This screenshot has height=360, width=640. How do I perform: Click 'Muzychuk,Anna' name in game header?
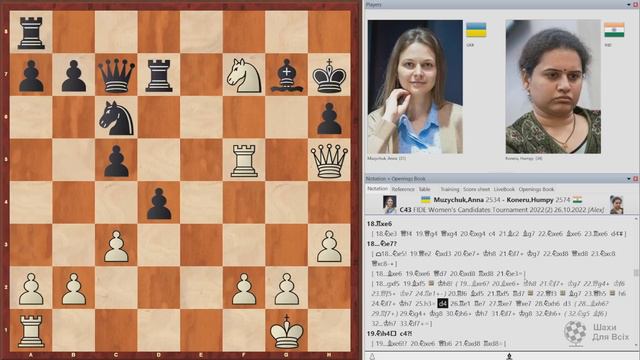[x=458, y=200]
